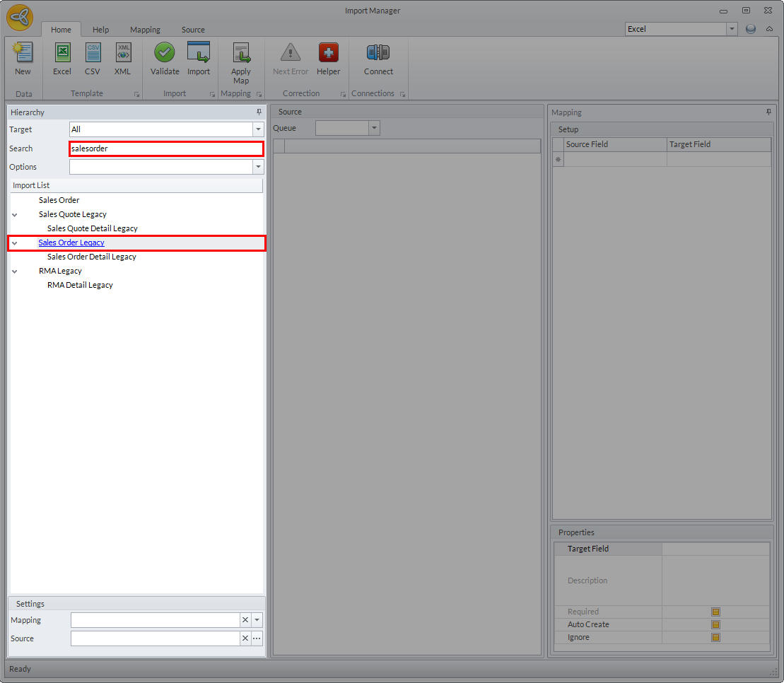The image size is (784, 683).
Task: Toggle the Required property checkbox
Action: [x=715, y=612]
